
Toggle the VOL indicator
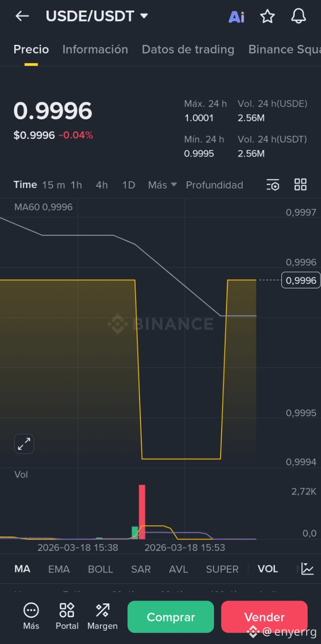(x=267, y=569)
